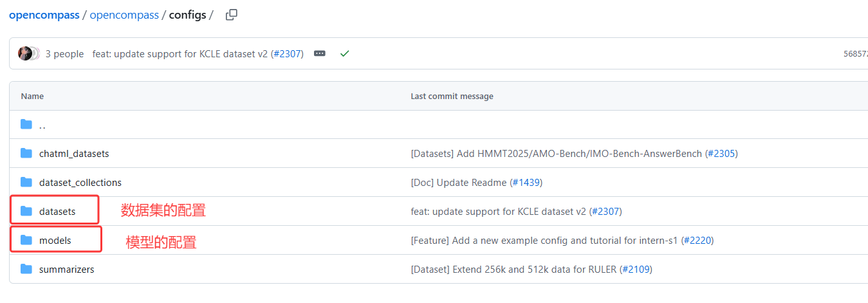The width and height of the screenshot is (868, 303).
Task: Expand commit details with the ellipsis button
Action: [320, 53]
